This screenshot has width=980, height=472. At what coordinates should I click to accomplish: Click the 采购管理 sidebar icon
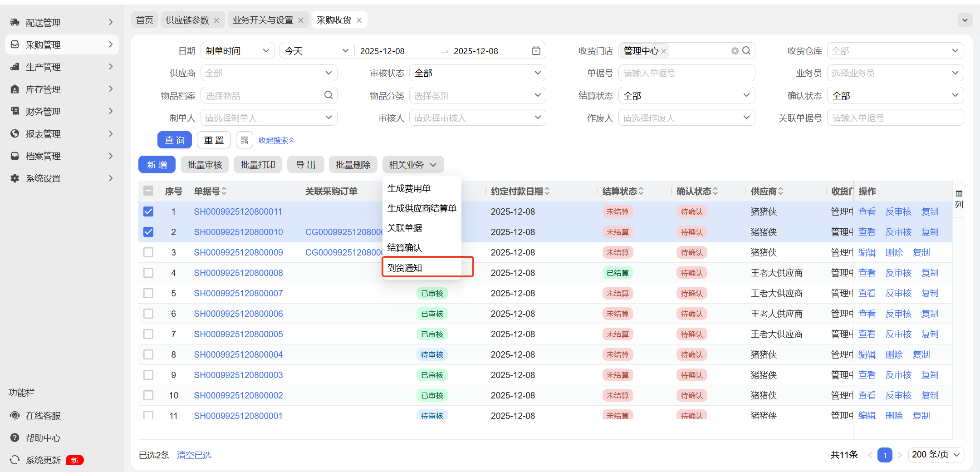tap(15, 44)
